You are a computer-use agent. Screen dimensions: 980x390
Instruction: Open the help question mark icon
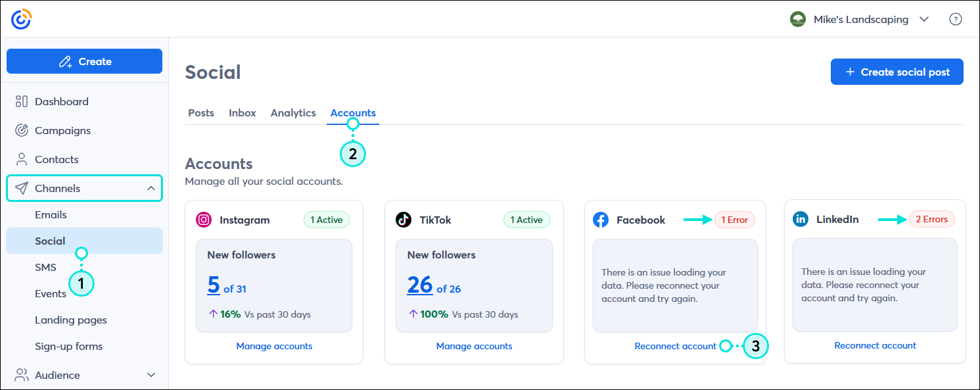point(956,19)
